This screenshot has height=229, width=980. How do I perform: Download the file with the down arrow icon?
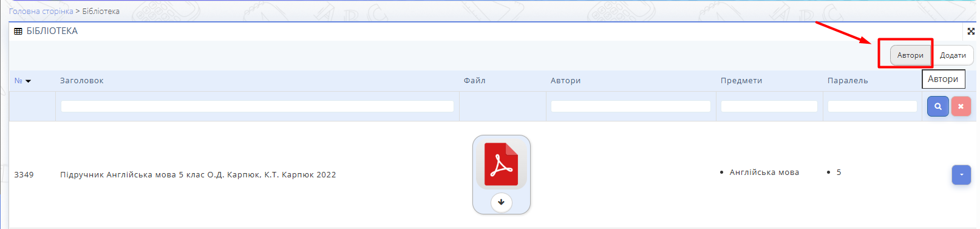click(x=501, y=202)
